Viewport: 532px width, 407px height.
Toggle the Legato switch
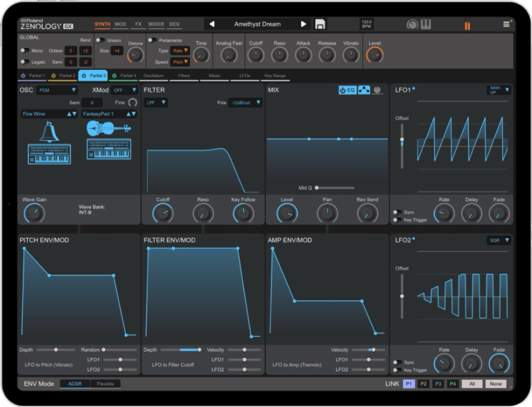(24, 62)
